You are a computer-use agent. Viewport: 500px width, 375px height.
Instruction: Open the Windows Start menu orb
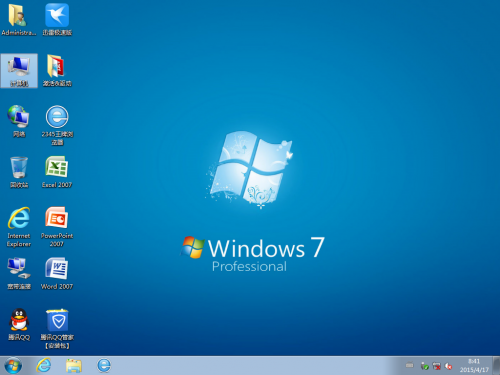pos(13,366)
